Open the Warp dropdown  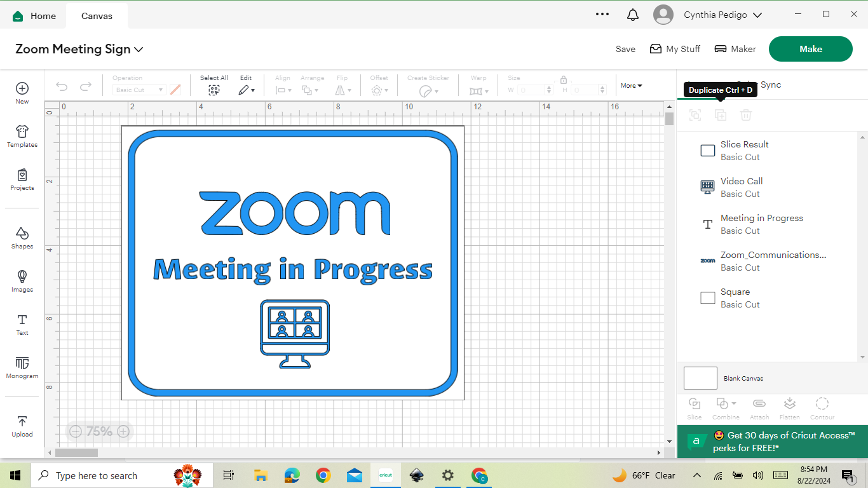pos(478,90)
